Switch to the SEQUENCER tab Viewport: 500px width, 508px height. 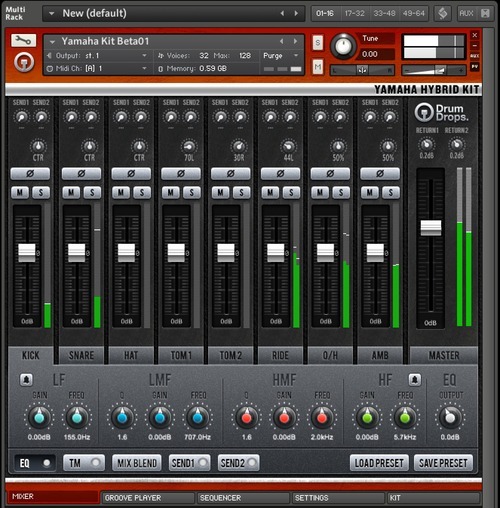[243, 498]
